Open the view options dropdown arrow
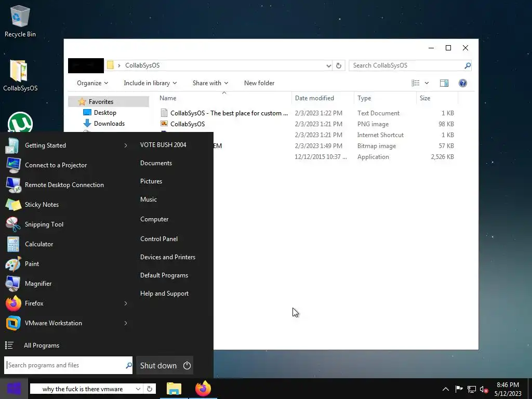 coord(427,83)
